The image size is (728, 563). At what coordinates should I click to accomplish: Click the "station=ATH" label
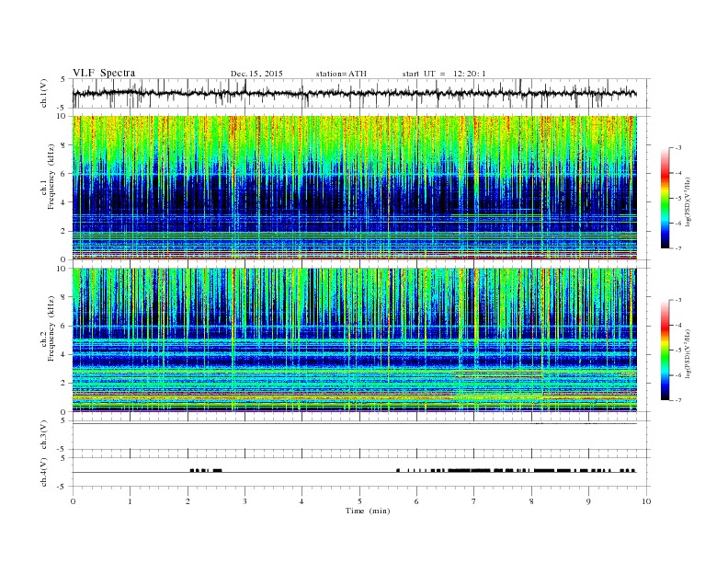(341, 74)
